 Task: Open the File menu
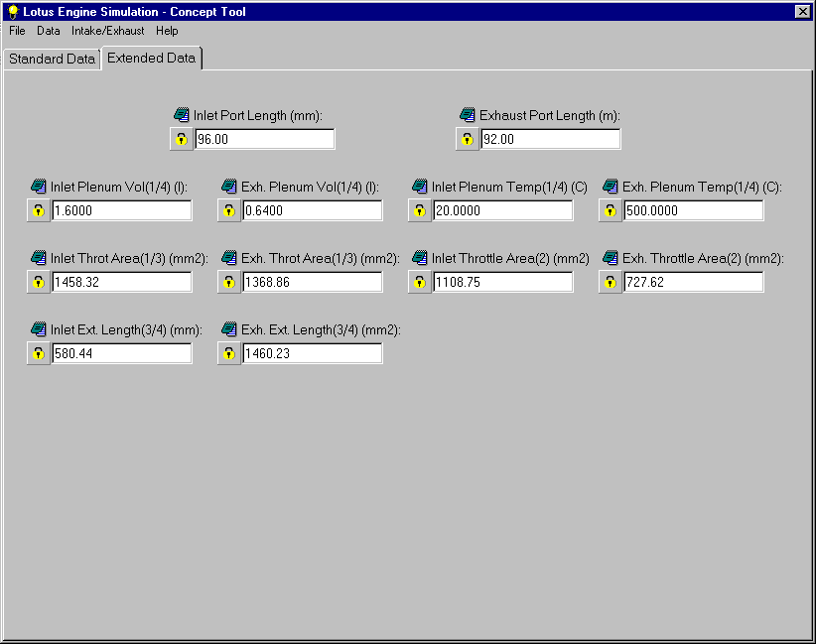[x=17, y=31]
